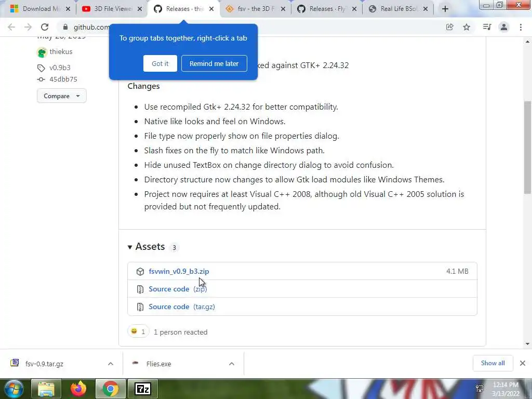Open options for fsv-0.9.tar.gz download
The height and width of the screenshot is (399, 532).
click(111, 364)
